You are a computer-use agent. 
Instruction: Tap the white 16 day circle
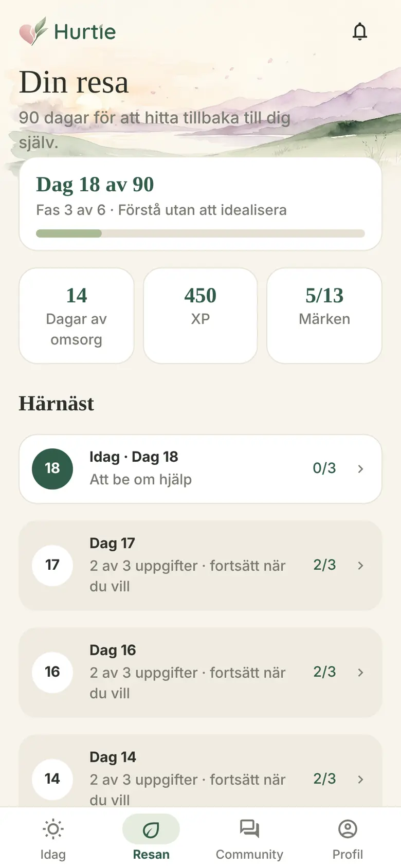coord(52,672)
